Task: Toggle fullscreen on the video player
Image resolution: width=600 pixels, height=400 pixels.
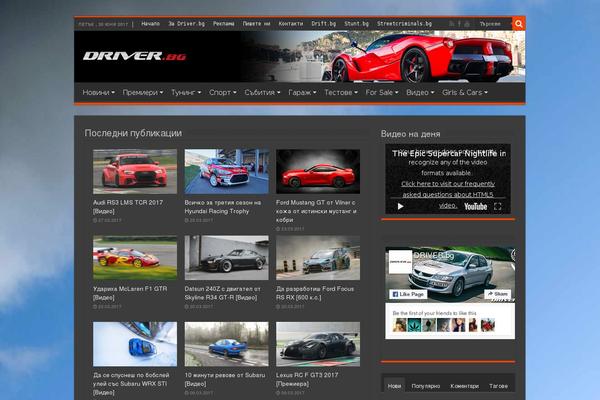Action: 497,206
